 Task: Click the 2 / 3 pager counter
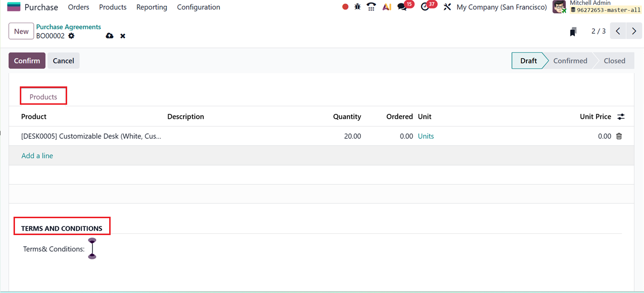pos(598,31)
